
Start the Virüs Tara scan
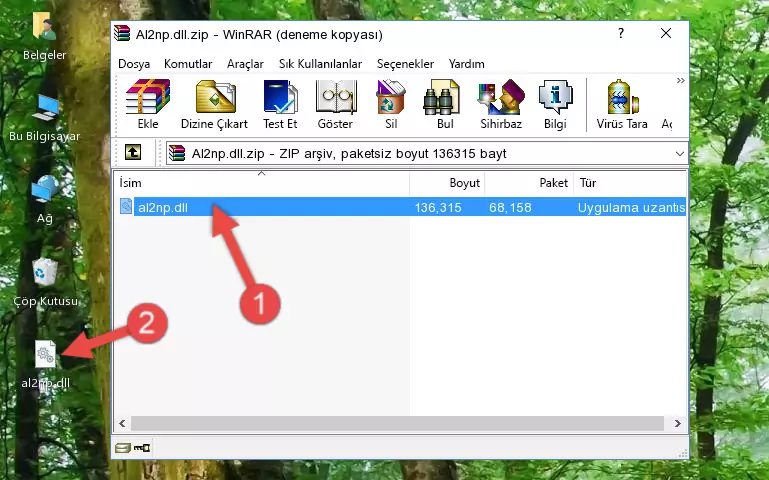(622, 104)
